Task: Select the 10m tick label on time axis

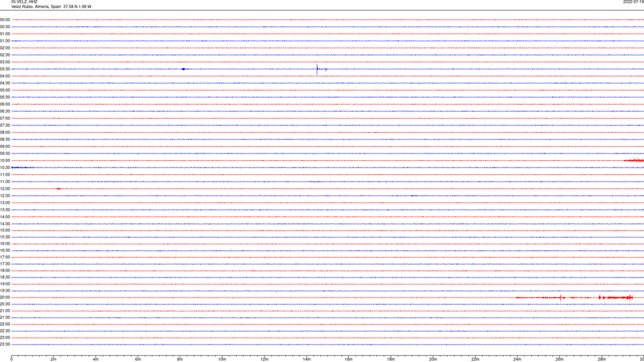Action: [x=222, y=359]
